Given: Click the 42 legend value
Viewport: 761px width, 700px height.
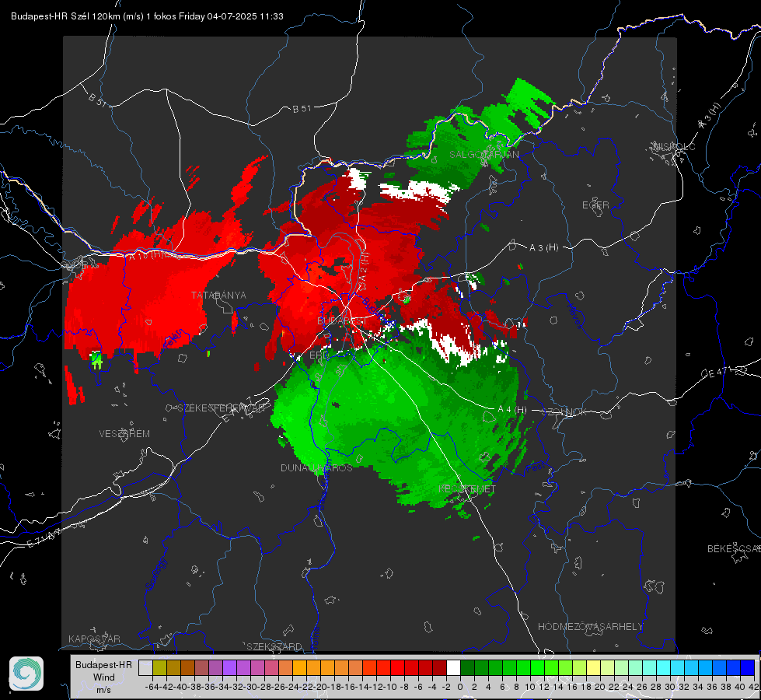Looking at the screenshot, I should click(x=753, y=687).
